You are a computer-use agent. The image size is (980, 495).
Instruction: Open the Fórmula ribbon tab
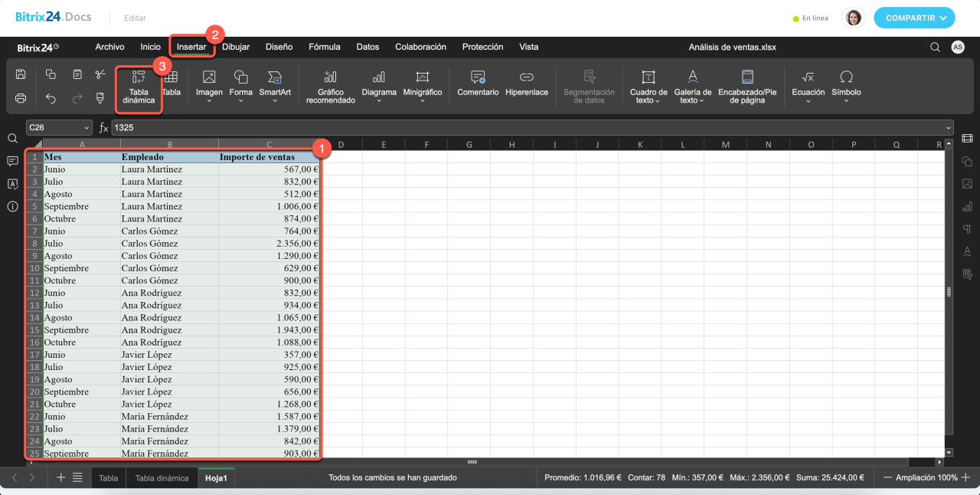324,47
